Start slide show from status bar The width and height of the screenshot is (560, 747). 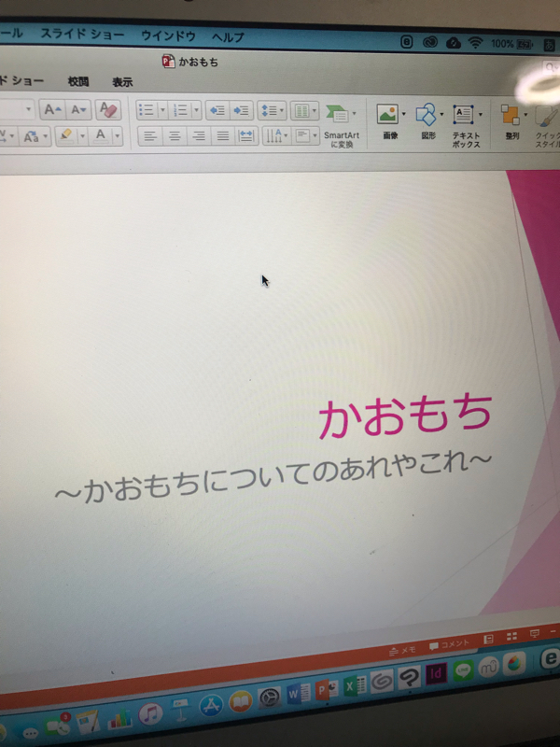tap(535, 634)
